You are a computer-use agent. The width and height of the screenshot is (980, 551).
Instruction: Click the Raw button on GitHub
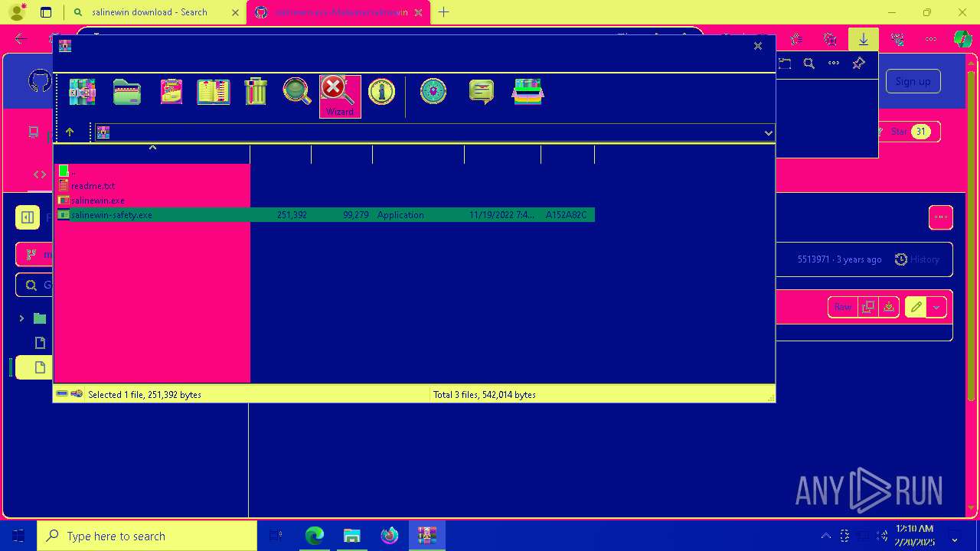click(843, 307)
